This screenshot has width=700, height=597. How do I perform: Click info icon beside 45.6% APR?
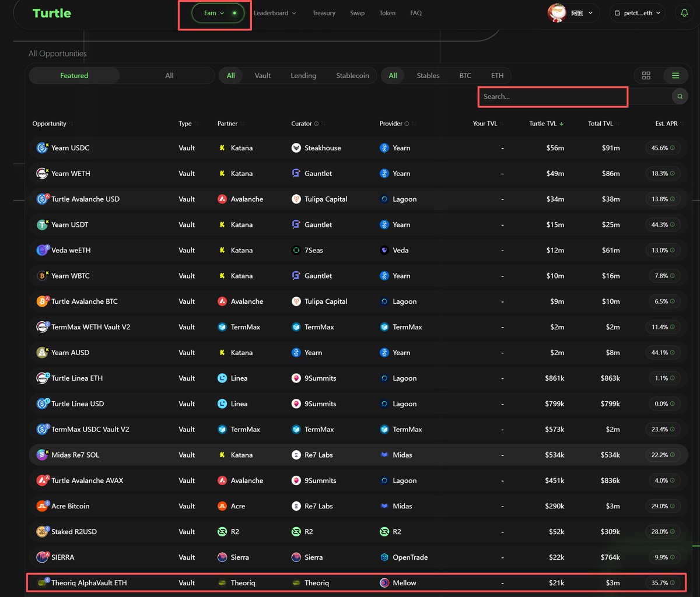click(672, 148)
